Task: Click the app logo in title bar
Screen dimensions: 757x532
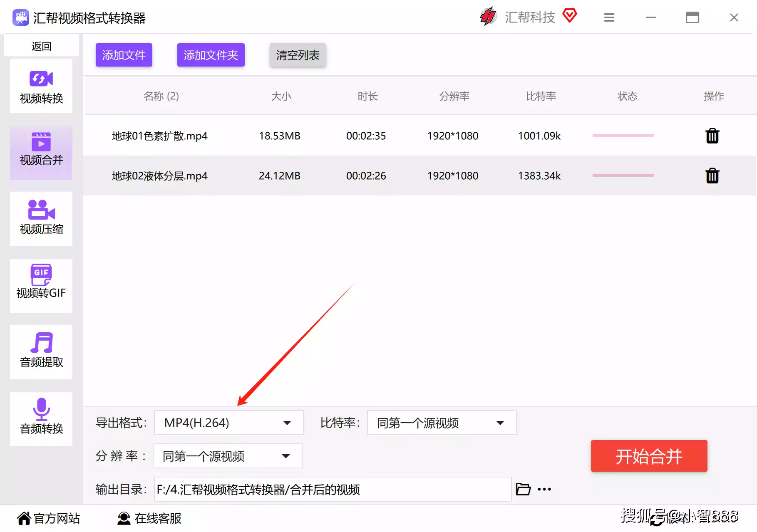Action: [21, 17]
